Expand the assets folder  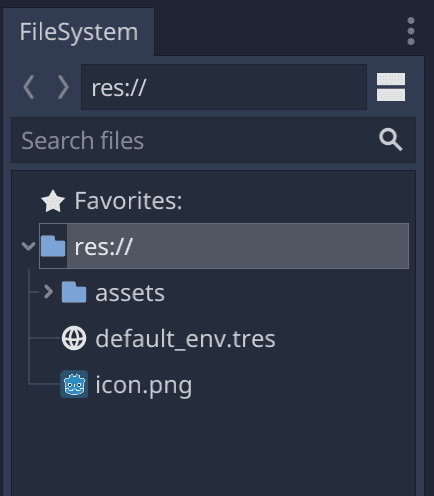[48, 292]
